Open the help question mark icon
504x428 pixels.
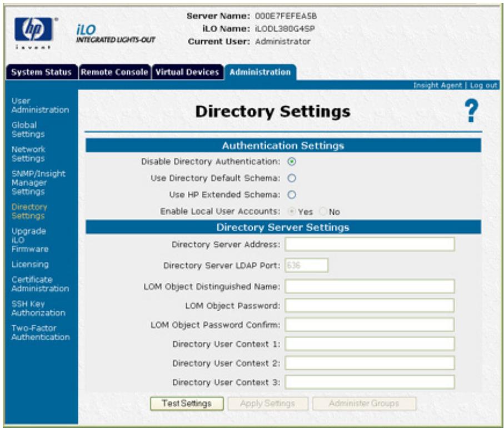pyautogui.click(x=472, y=111)
